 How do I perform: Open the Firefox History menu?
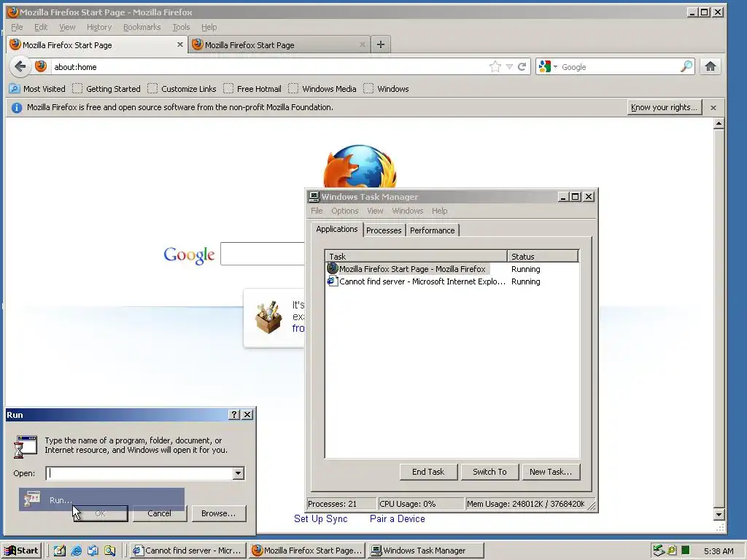coord(99,27)
